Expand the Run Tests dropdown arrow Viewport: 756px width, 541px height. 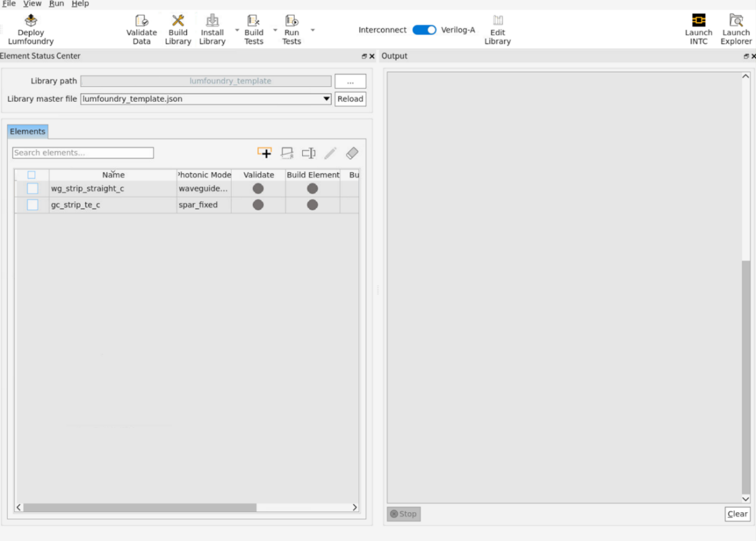click(x=313, y=29)
